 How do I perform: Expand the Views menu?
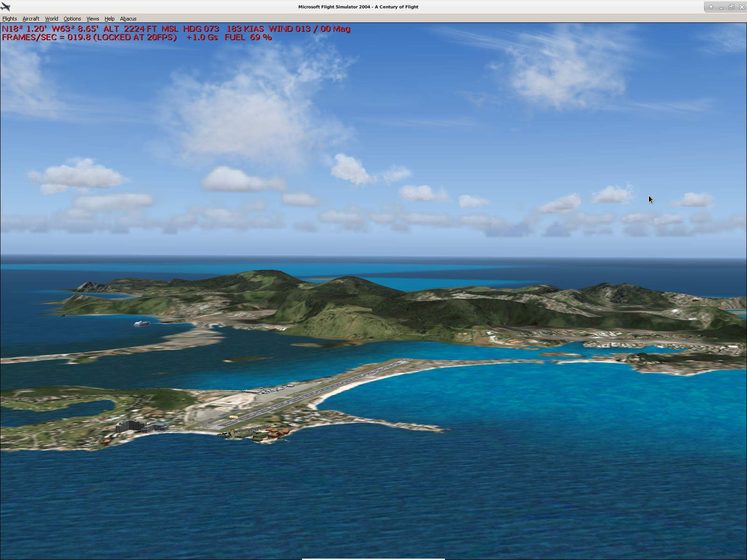[92, 19]
